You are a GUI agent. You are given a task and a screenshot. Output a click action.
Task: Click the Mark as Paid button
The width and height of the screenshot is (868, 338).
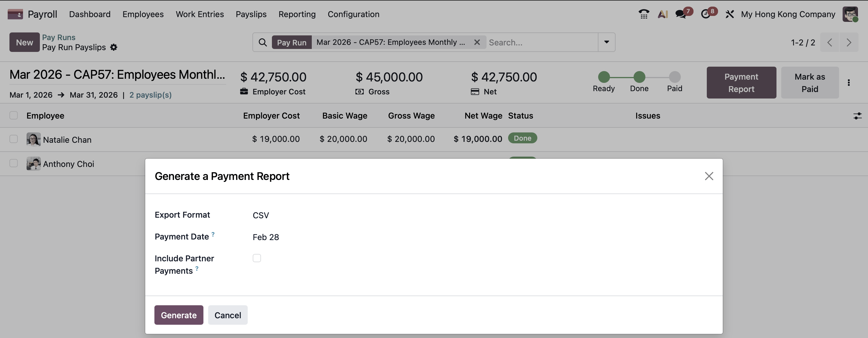[810, 83]
